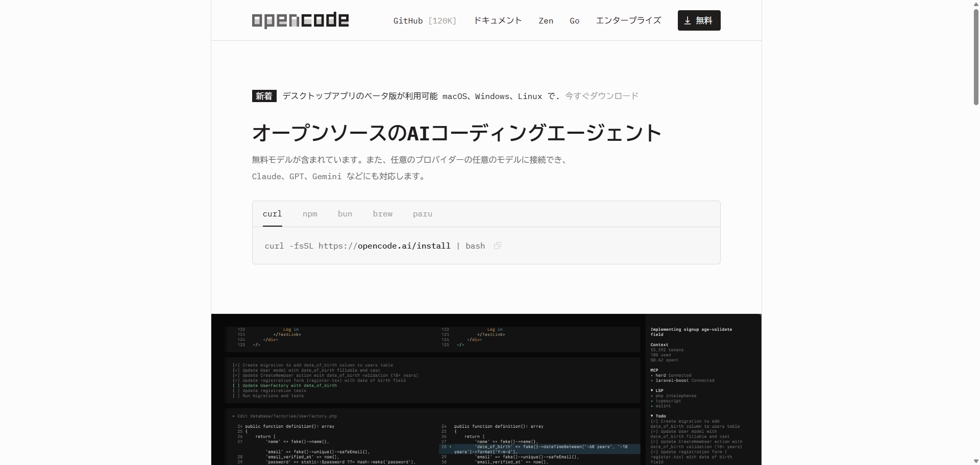The height and width of the screenshot is (465, 980).
Task: Switch to the npm tab
Action: (x=310, y=214)
